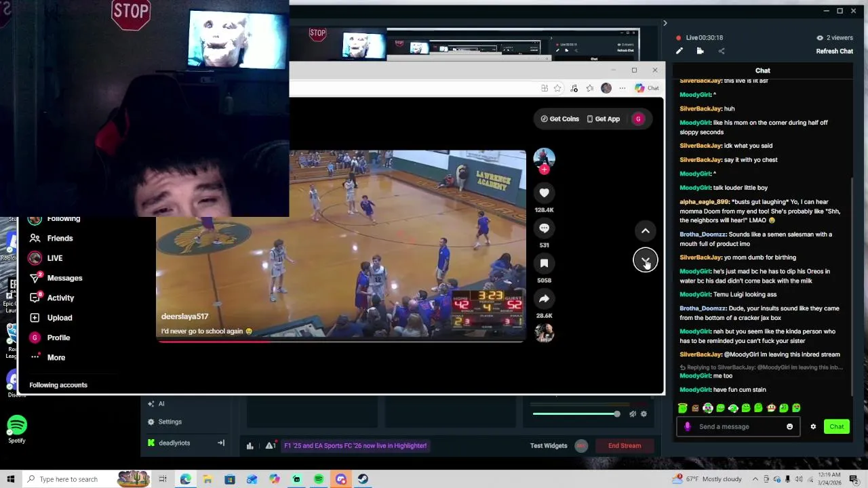Open Steam from the taskbar
Viewport: 868px width, 488px height.
coord(363,479)
